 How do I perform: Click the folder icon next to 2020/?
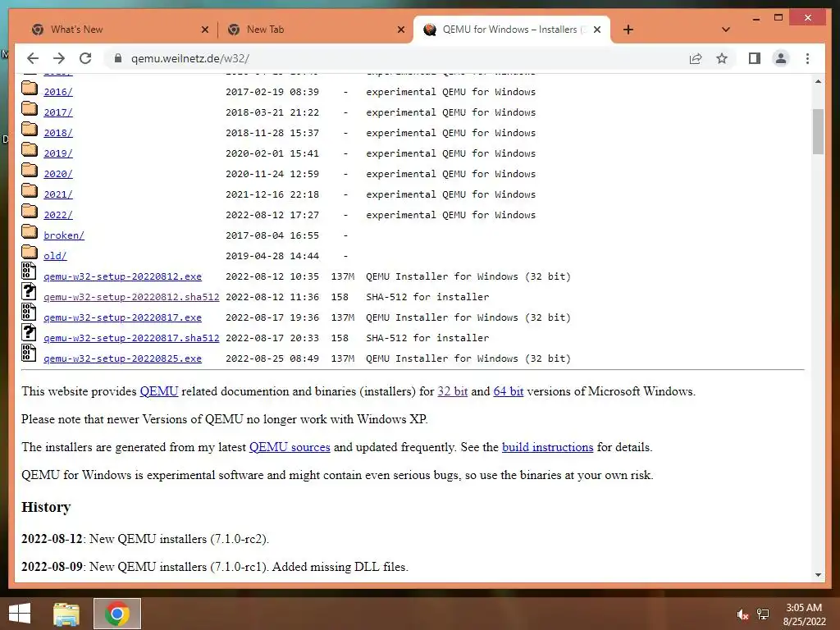30,171
